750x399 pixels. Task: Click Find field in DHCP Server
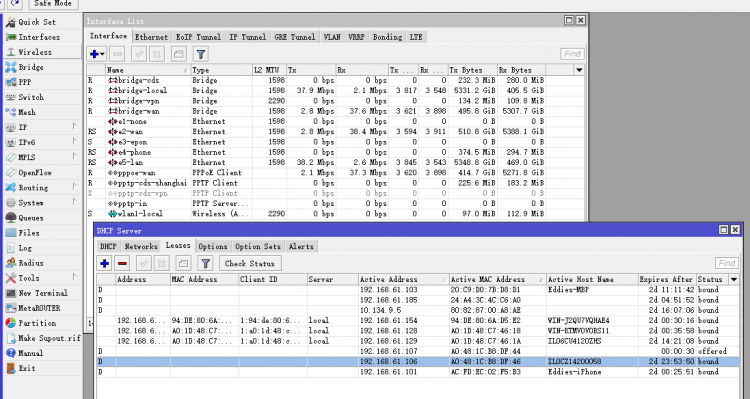727,263
